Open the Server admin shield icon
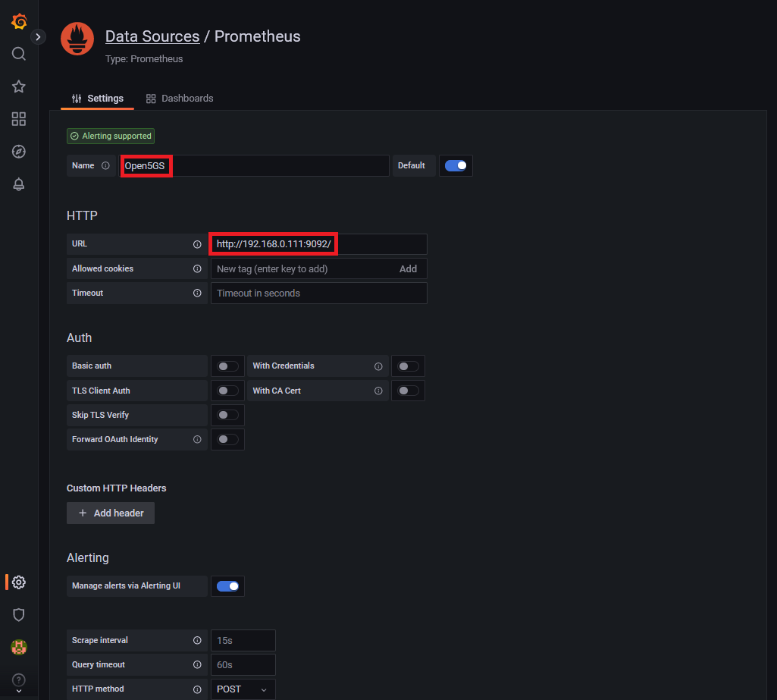This screenshot has width=777, height=700. pyautogui.click(x=19, y=615)
